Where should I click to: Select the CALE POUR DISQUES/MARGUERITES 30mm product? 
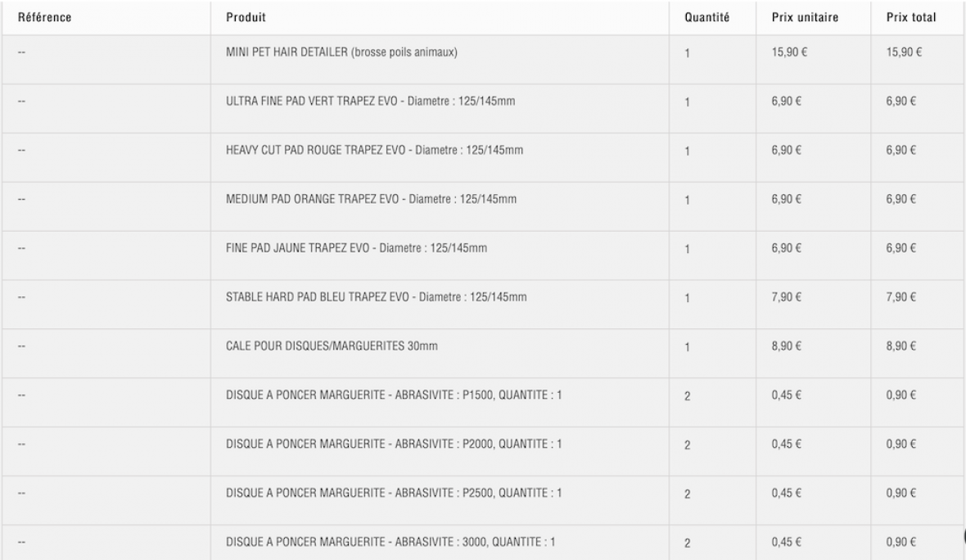[332, 346]
